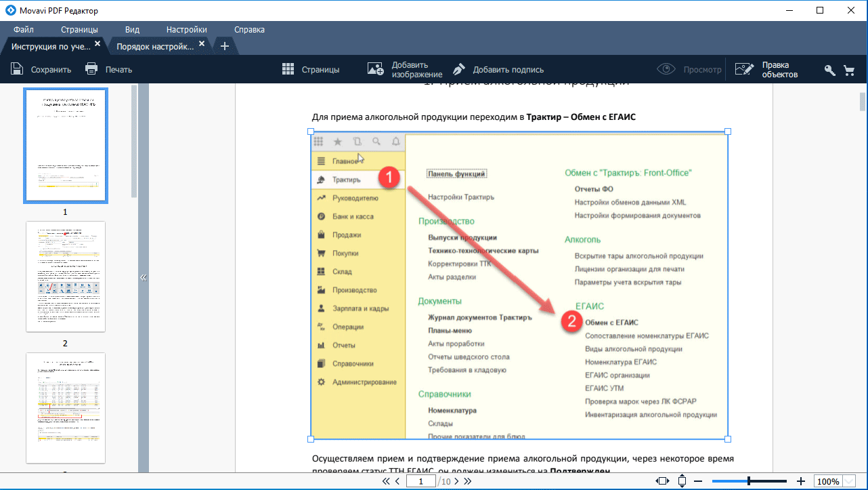Image resolution: width=868 pixels, height=490 pixels.
Task: Open the Pages (Страницы) grid view
Action: coord(288,69)
